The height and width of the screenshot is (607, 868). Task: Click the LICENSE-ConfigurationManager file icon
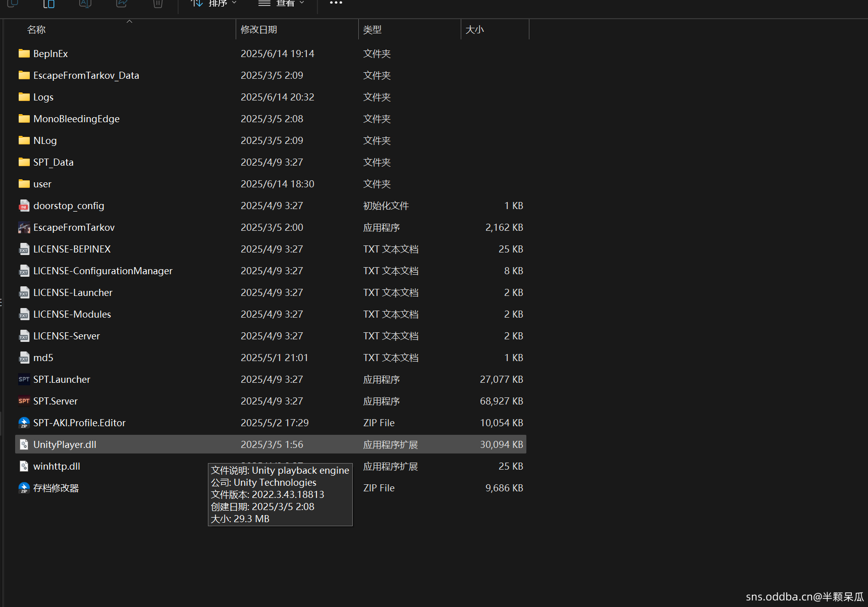pyautogui.click(x=24, y=271)
